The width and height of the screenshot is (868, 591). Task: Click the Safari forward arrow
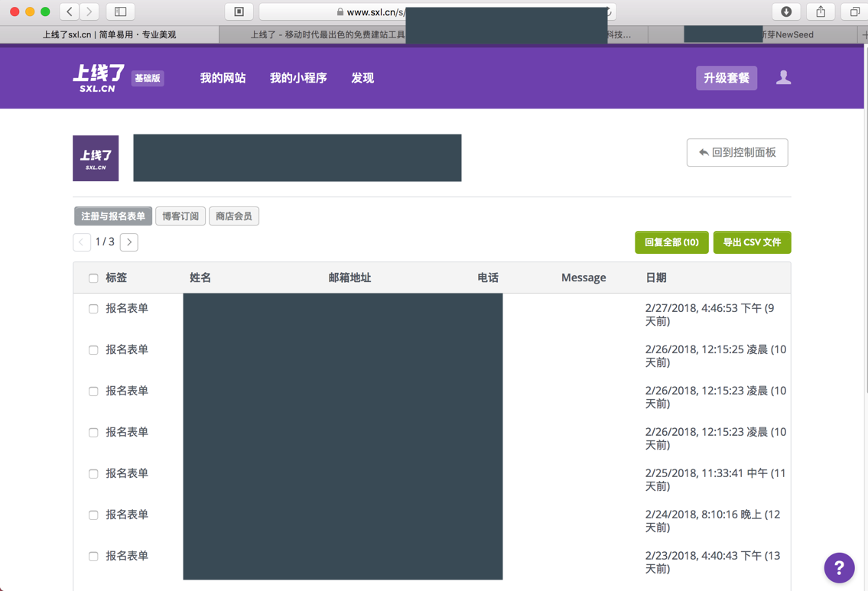89,11
